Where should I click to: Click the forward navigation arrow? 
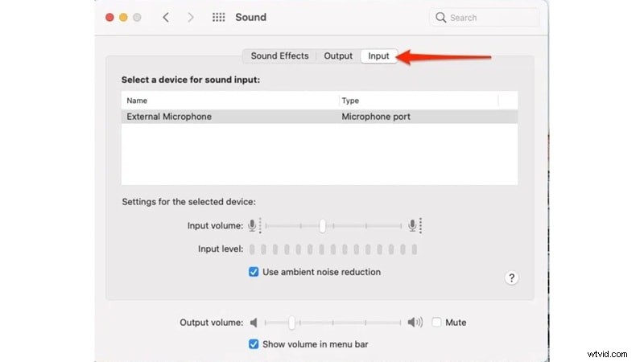tap(192, 17)
